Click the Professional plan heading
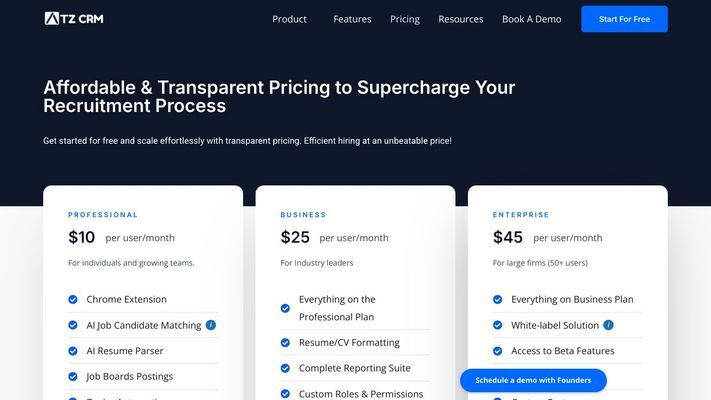 (x=103, y=215)
